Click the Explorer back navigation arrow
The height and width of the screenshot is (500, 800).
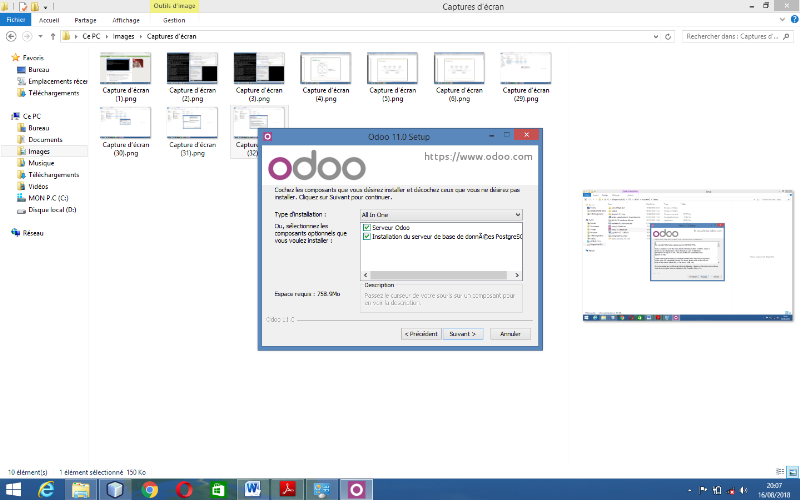[11, 36]
